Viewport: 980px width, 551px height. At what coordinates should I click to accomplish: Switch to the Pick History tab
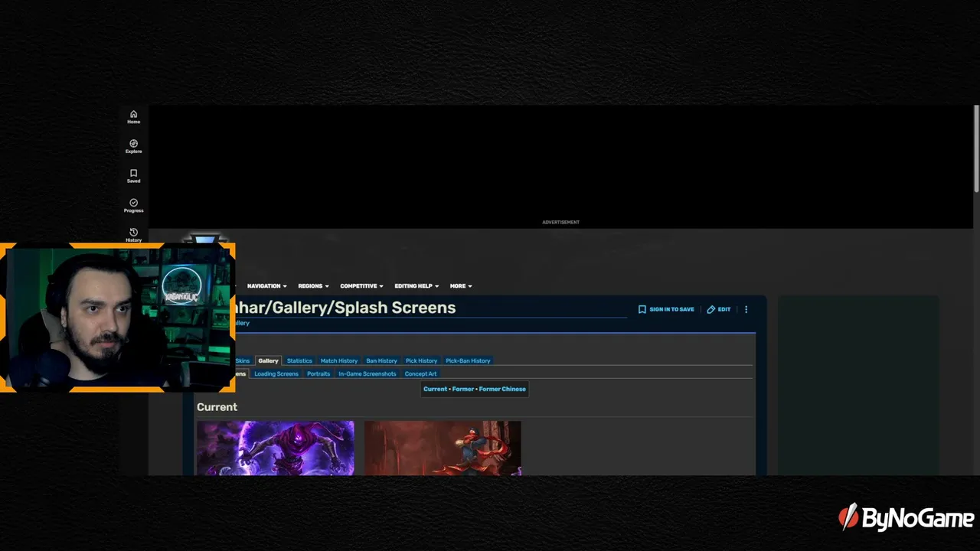pos(421,360)
